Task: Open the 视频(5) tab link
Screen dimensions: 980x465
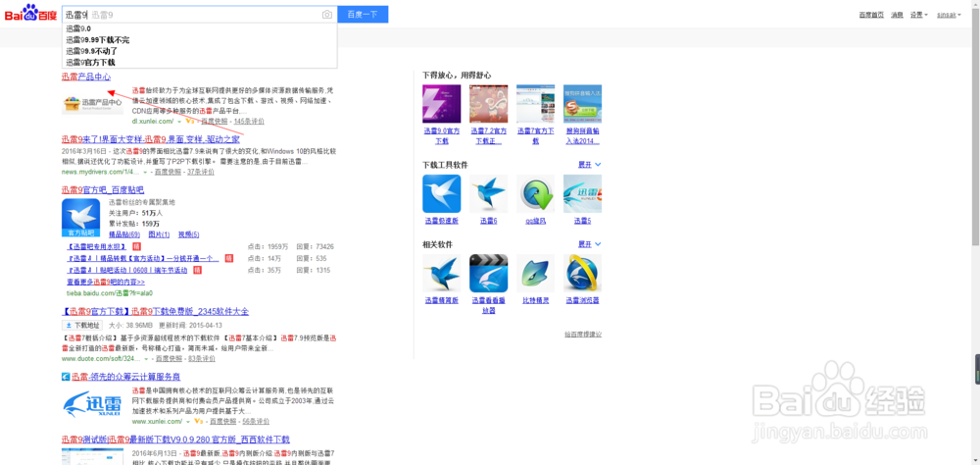Action: [x=189, y=234]
